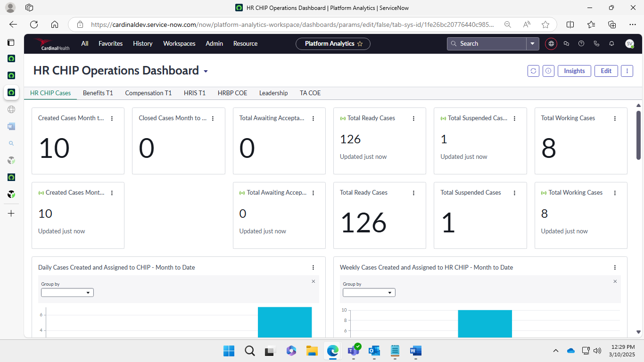Click the Edit dashboard button
This screenshot has height=362, width=644.
pos(606,71)
